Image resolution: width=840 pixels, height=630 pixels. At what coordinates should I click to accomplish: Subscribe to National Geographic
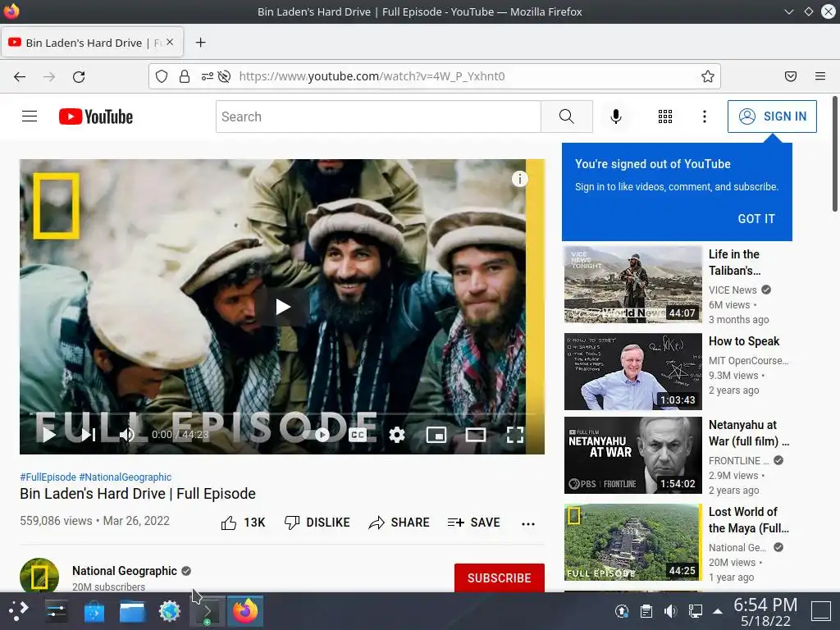point(500,578)
